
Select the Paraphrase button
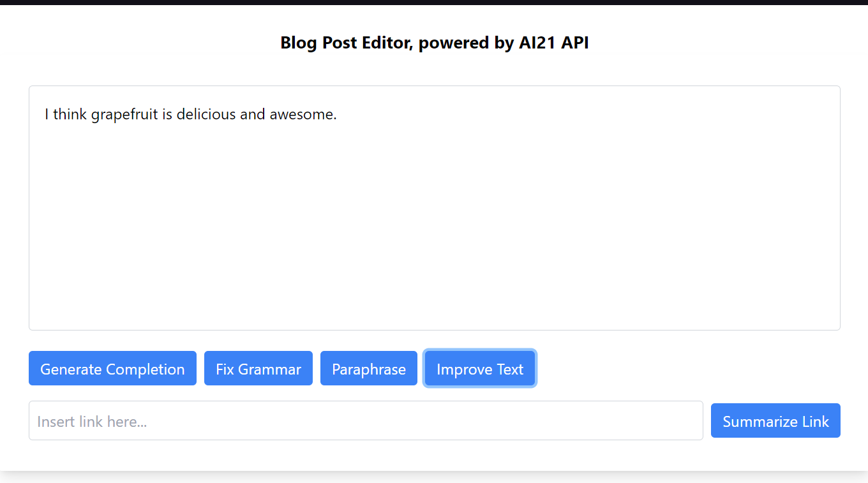(x=369, y=368)
